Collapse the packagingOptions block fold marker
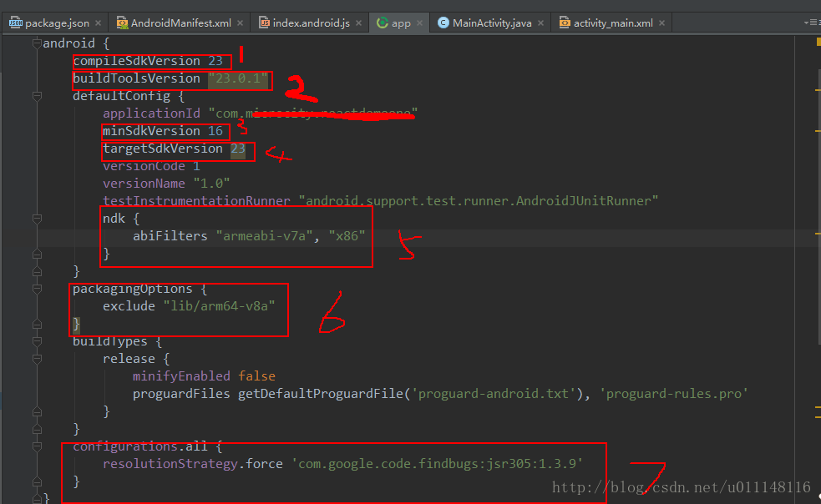The height and width of the screenshot is (504, 821). tap(37, 289)
